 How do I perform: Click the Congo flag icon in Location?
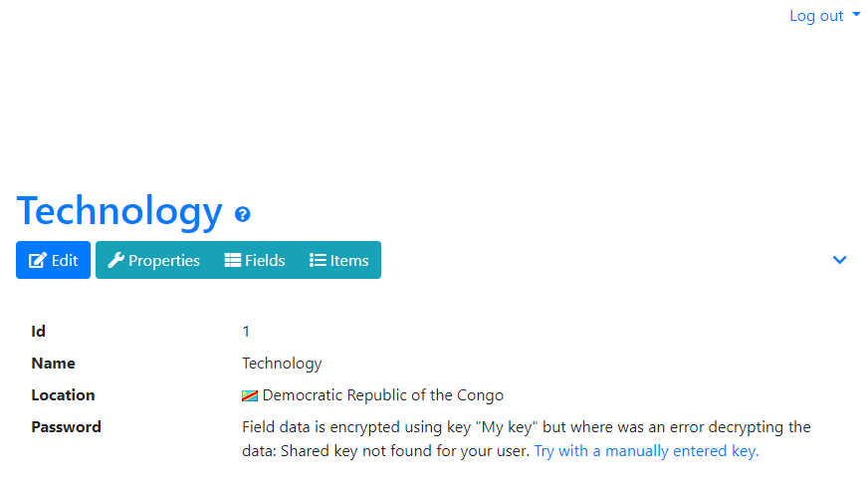click(x=250, y=395)
